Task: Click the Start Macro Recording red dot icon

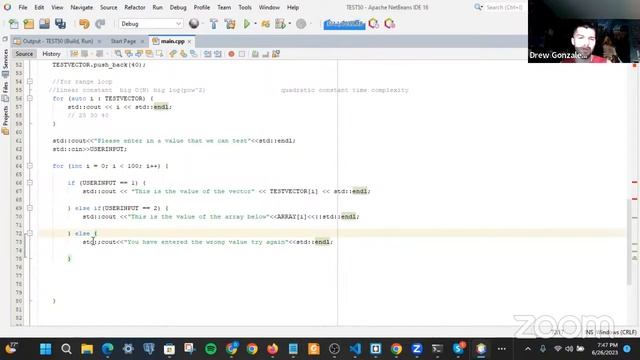Action: pyautogui.click(x=231, y=54)
